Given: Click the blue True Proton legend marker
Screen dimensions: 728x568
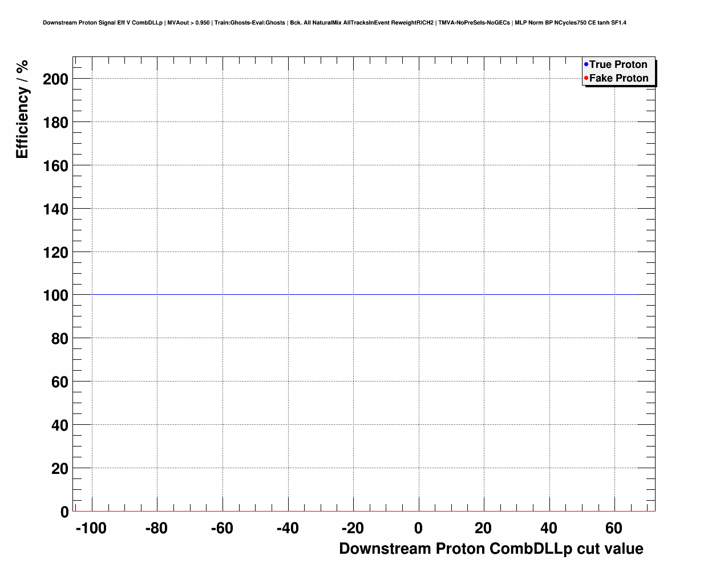Looking at the screenshot, I should tap(586, 64).
